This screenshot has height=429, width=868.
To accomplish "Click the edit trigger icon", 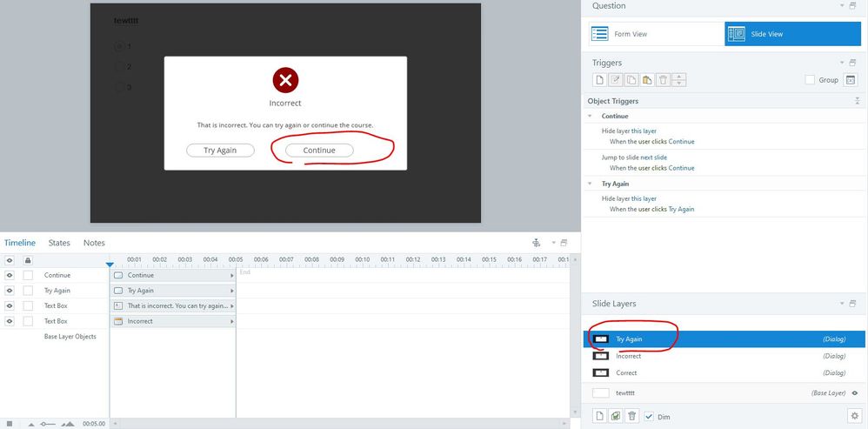I will pyautogui.click(x=616, y=80).
